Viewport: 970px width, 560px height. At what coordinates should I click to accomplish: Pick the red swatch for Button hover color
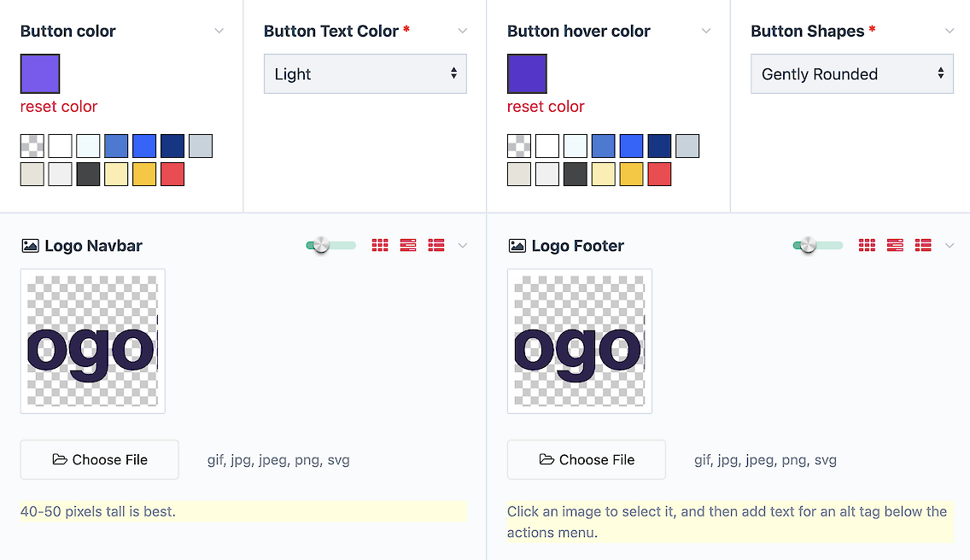point(659,174)
